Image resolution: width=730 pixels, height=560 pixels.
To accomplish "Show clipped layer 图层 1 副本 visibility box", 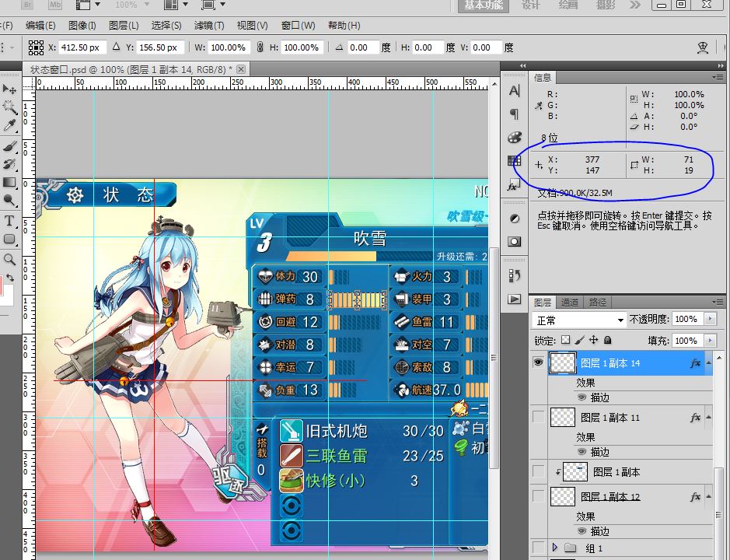I will (538, 471).
